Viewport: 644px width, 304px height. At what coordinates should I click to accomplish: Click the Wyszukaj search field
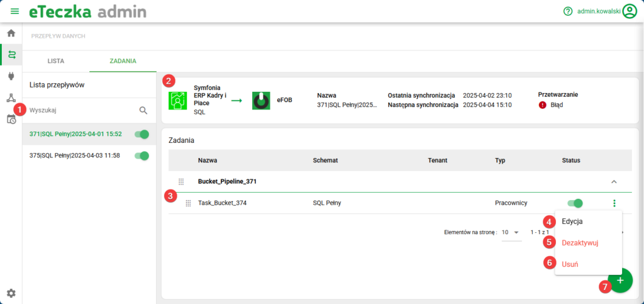click(x=82, y=110)
